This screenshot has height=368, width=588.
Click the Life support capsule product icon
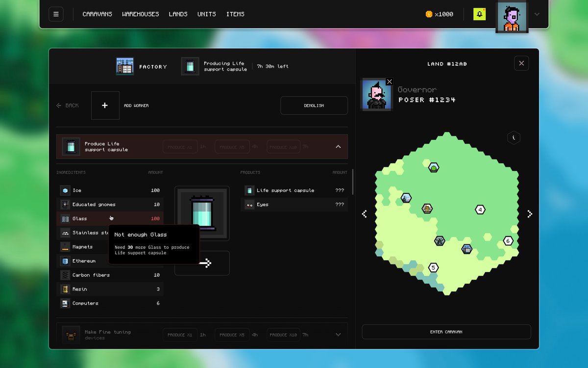(249, 190)
